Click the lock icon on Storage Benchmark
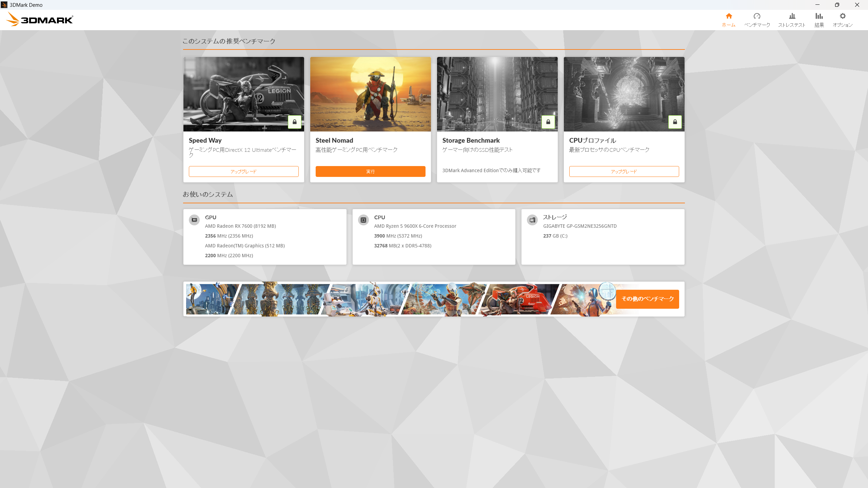This screenshot has height=488, width=868. point(548,122)
